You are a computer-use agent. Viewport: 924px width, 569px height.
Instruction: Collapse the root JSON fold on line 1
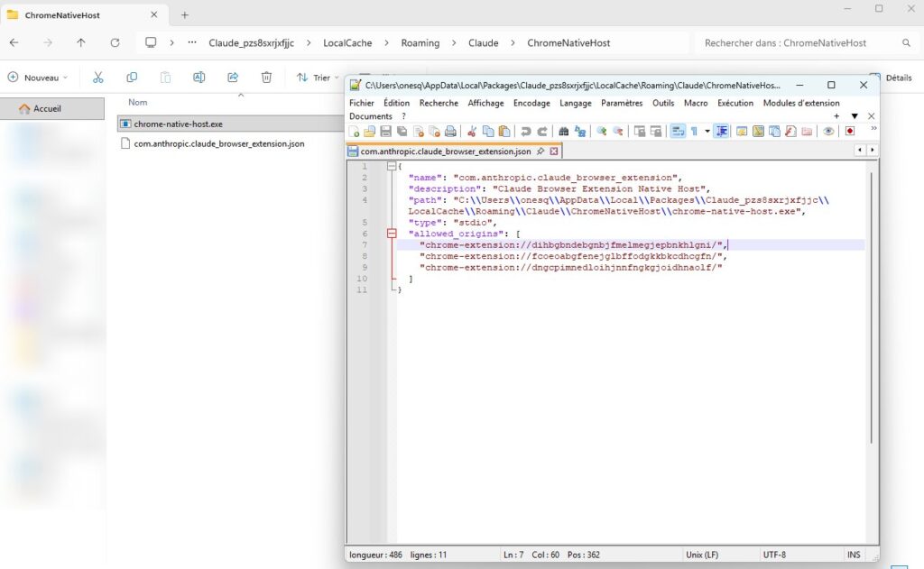click(x=392, y=166)
